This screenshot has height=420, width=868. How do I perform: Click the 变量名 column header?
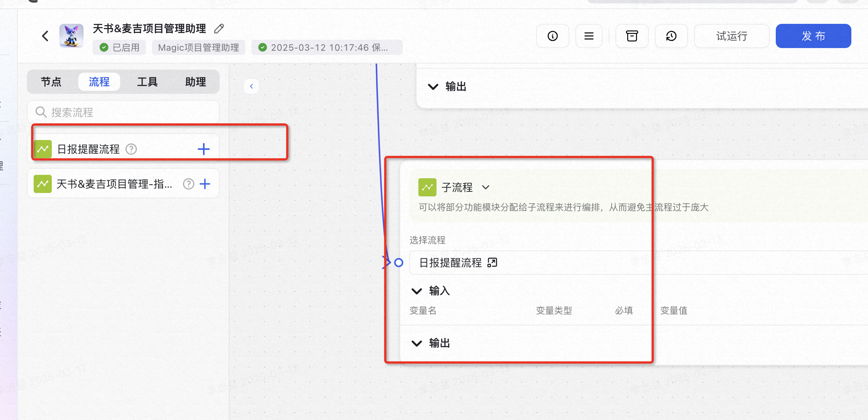coord(423,311)
